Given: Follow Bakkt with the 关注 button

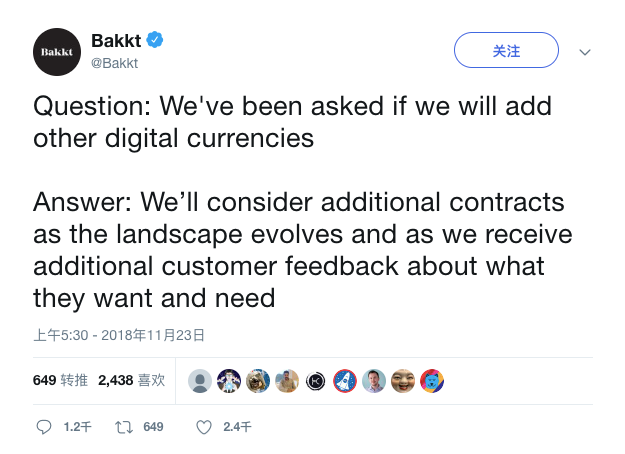Looking at the screenshot, I should point(506,50).
